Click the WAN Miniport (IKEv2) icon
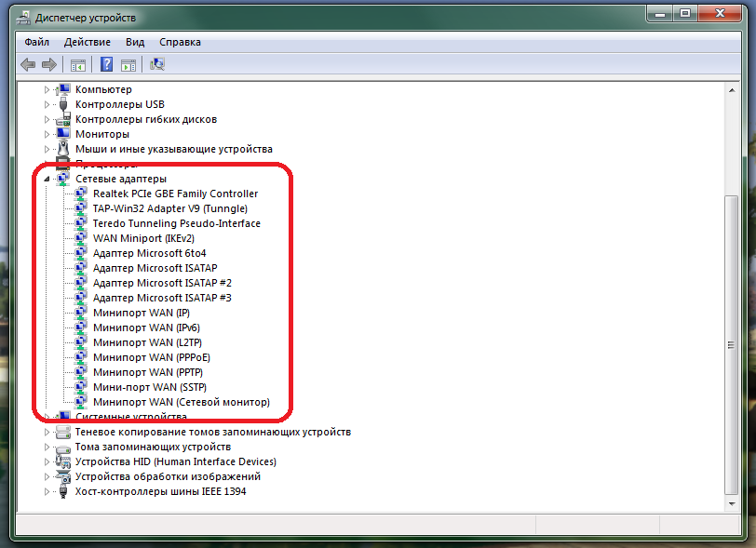756x548 pixels. (81, 238)
